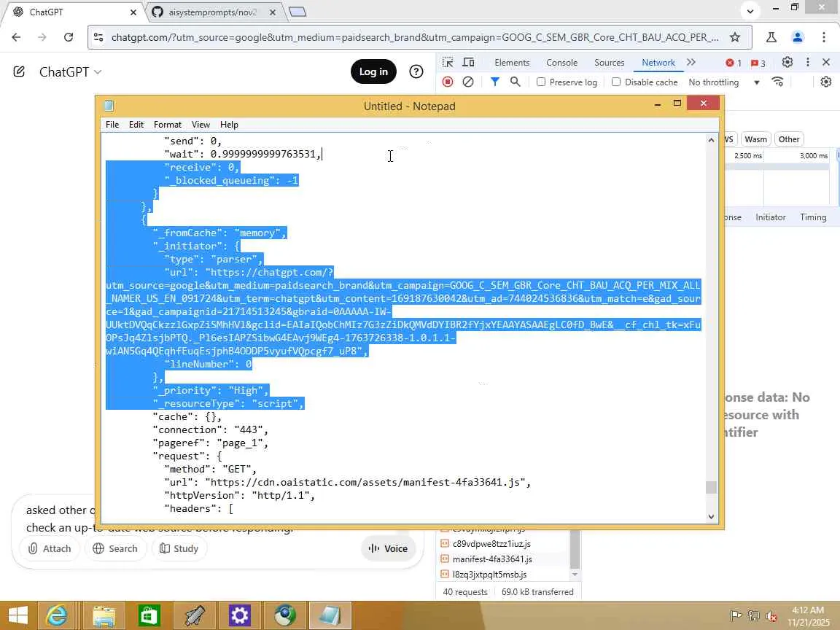Go back in browser history

pos(16,37)
